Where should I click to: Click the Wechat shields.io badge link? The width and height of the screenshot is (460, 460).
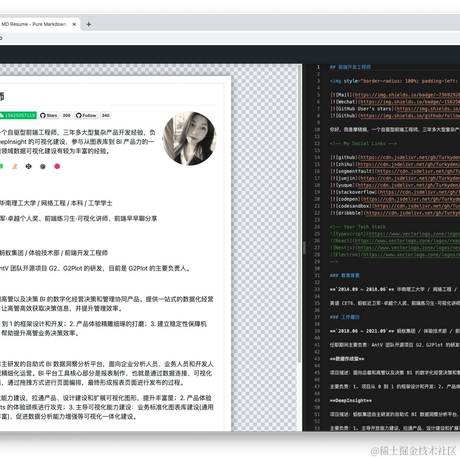tap(410, 102)
